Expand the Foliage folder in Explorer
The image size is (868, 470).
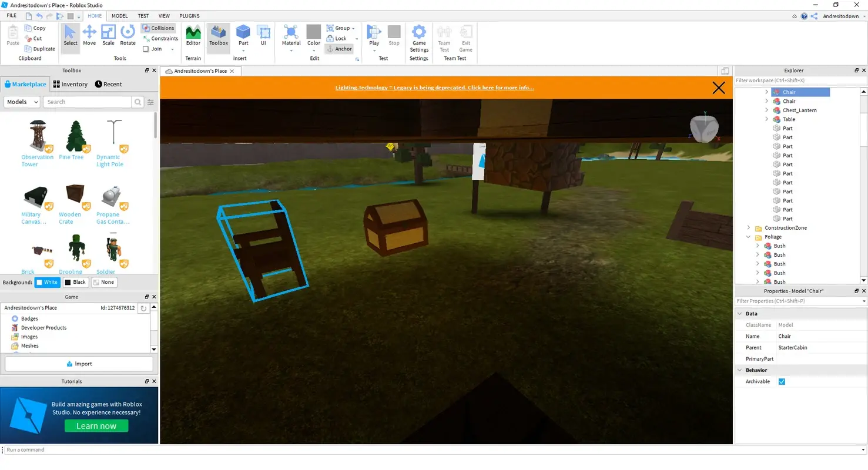pyautogui.click(x=748, y=237)
